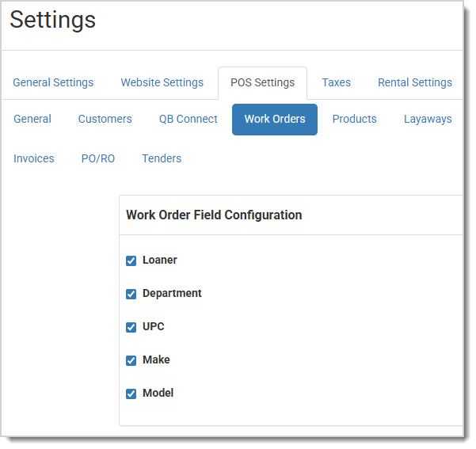Image resolution: width=476 pixels, height=449 pixels.
Task: Click the Work Orders pill
Action: (275, 120)
